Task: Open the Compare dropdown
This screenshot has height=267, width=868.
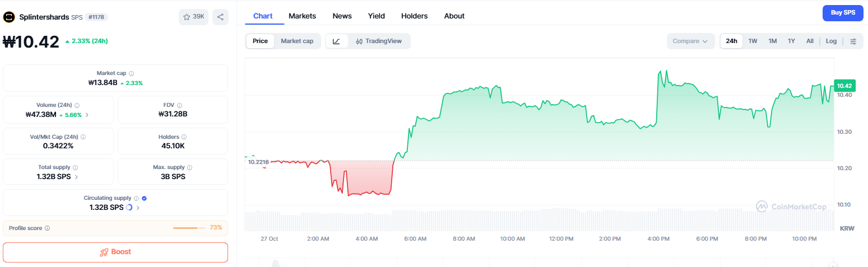Action: (x=690, y=41)
